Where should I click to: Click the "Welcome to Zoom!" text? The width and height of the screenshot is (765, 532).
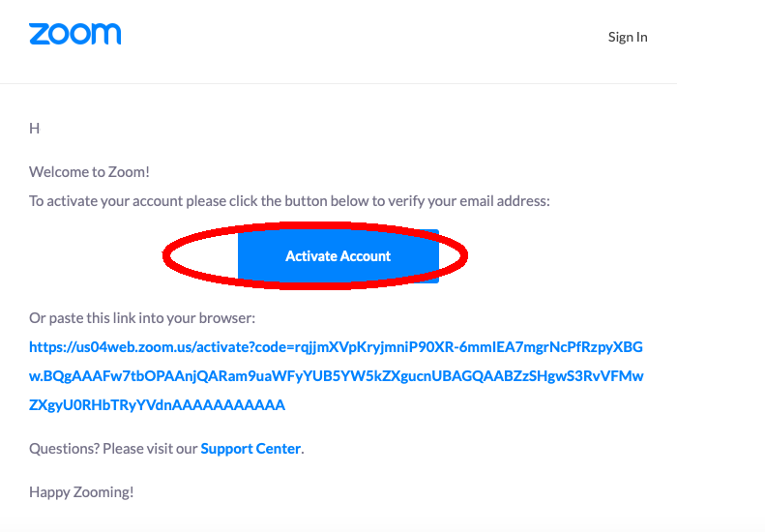pyautogui.click(x=89, y=172)
